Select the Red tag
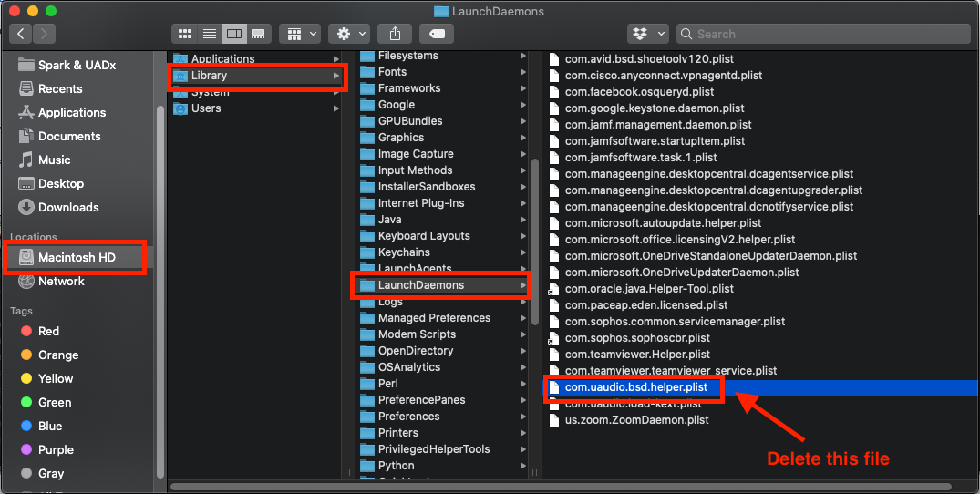 [48, 332]
